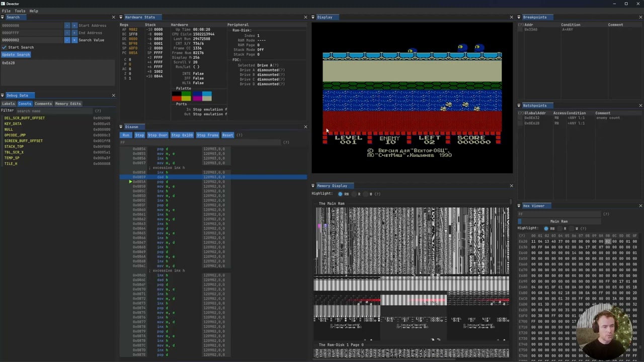
Task: Switch to the Labels tab
Action: [x=9, y=104]
